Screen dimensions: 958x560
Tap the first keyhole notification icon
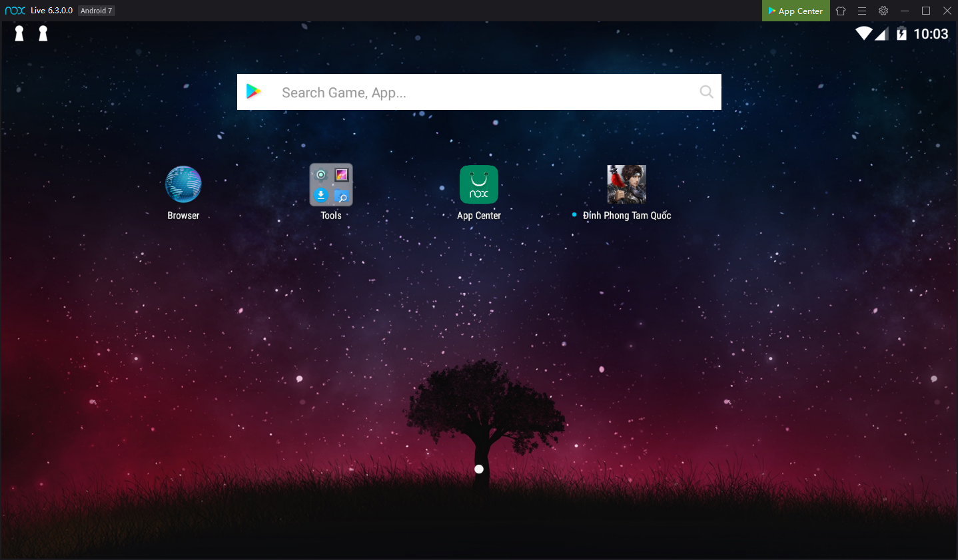pyautogui.click(x=19, y=33)
